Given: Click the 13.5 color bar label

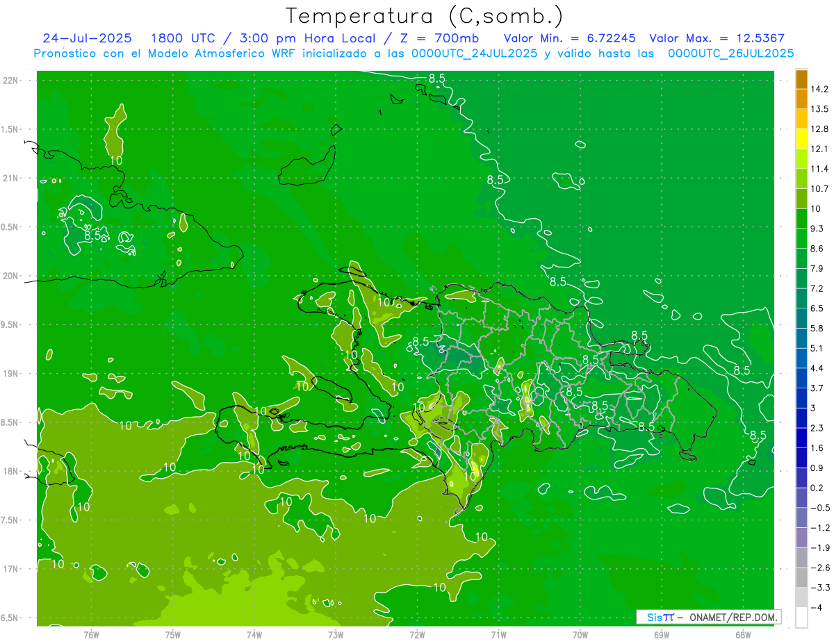Looking at the screenshot, I should [819, 109].
